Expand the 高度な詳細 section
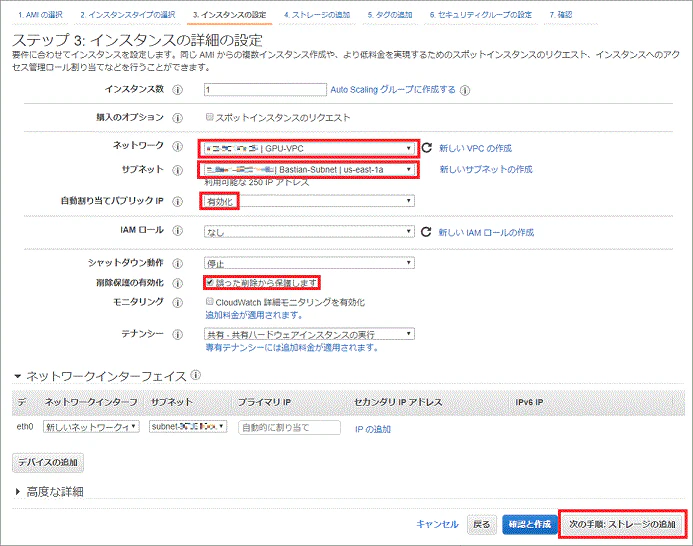This screenshot has height=546, width=693. pyautogui.click(x=18, y=491)
